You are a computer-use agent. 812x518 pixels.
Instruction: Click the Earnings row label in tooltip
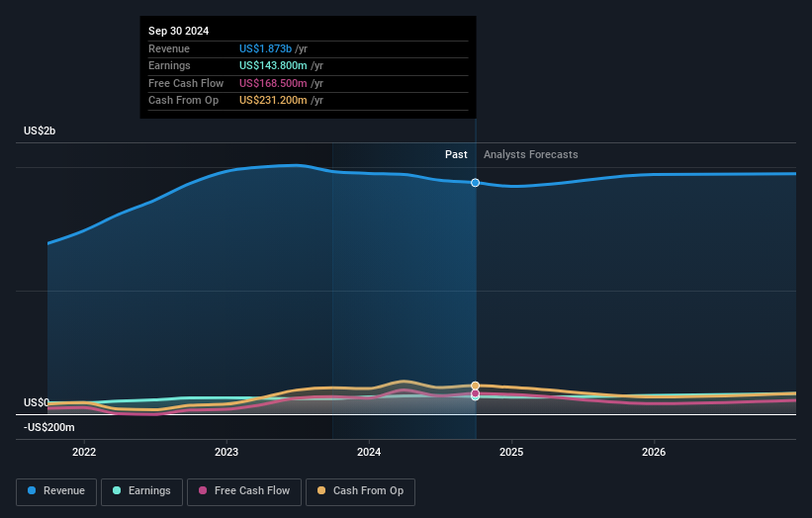[x=169, y=65]
